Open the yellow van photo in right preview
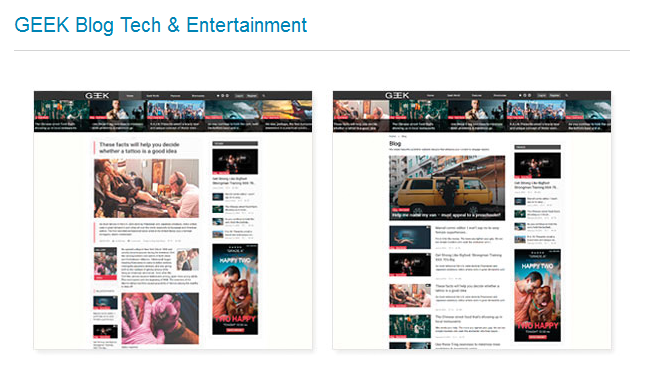Image resolution: width=665 pixels, height=381 pixels. tap(447, 188)
